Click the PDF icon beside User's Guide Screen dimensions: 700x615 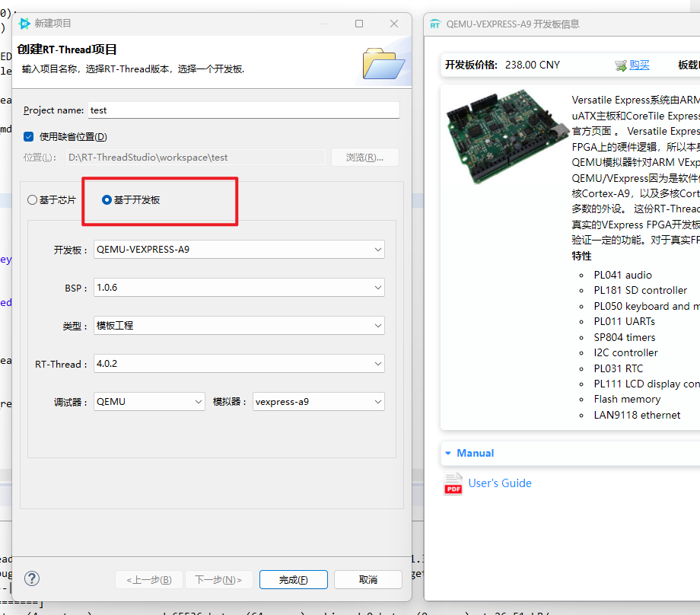[453, 483]
